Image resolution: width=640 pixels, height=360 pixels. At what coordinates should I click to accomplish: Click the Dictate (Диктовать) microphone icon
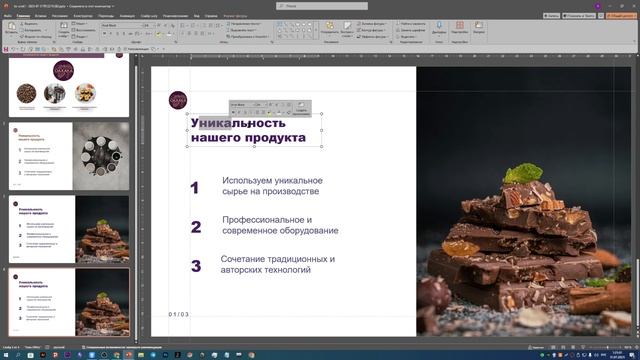click(x=439, y=25)
